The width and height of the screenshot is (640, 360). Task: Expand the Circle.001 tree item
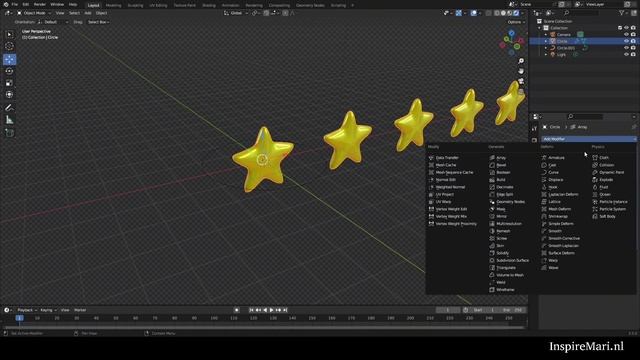coord(546,48)
